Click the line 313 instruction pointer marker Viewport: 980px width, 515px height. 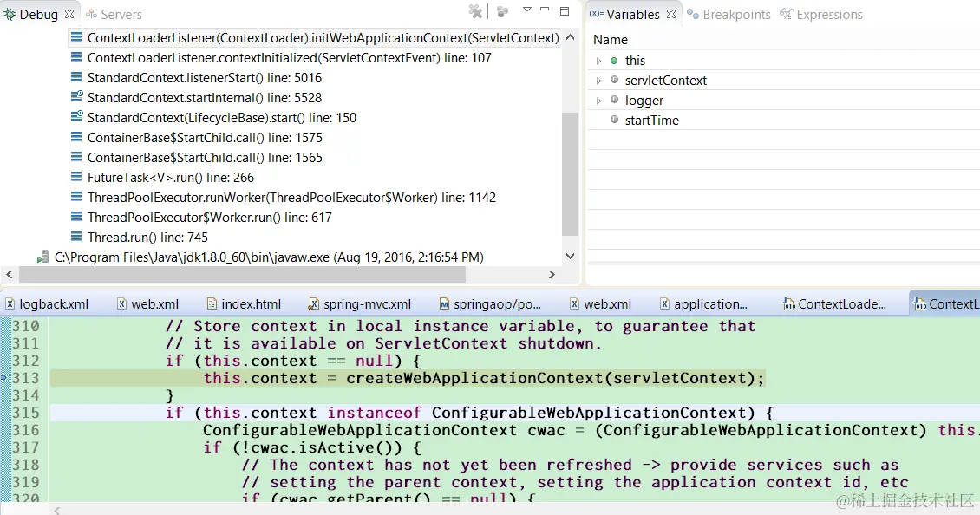3,377
